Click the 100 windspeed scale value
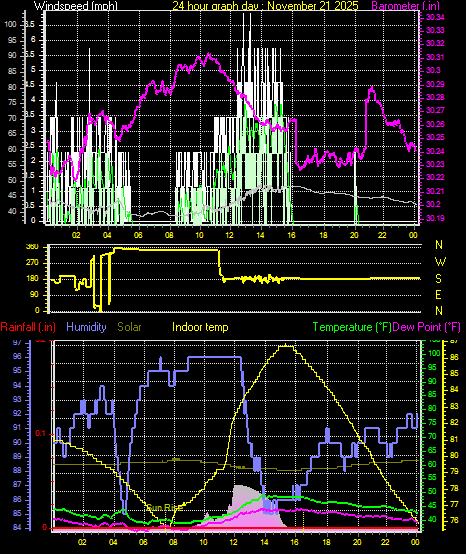 10,24
